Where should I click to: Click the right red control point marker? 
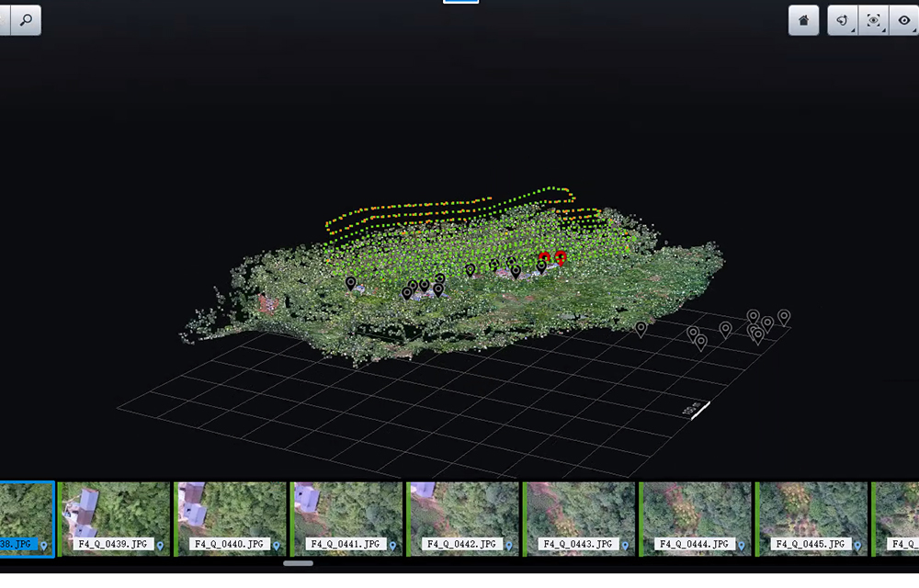tap(561, 258)
